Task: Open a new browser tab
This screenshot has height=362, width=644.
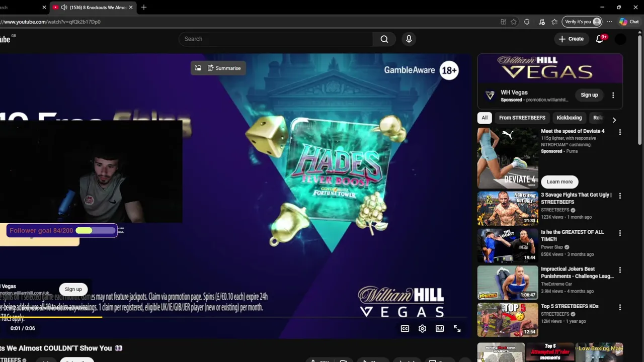Action: click(144, 8)
